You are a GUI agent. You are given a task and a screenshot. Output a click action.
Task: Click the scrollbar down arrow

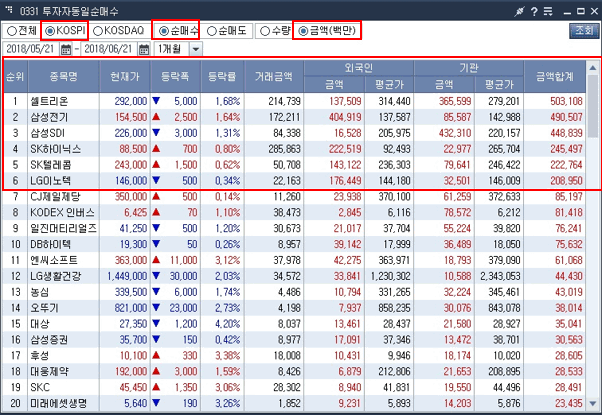pyautogui.click(x=593, y=404)
